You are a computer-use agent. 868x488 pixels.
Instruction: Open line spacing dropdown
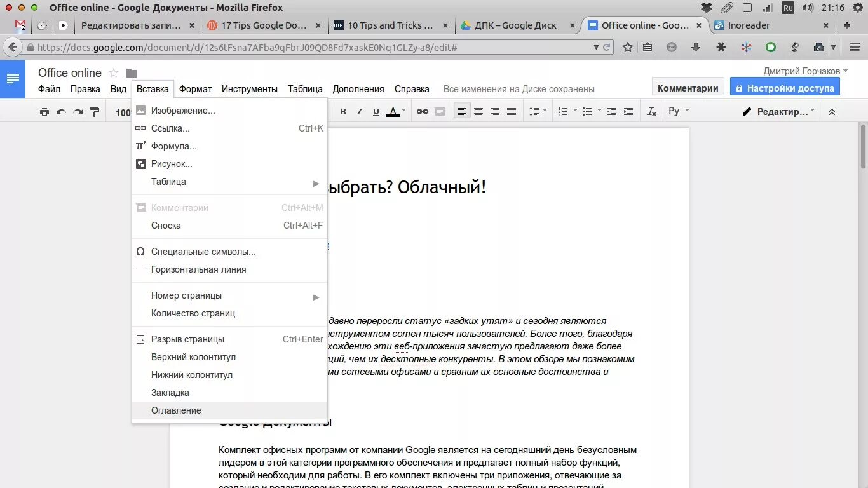tap(538, 111)
